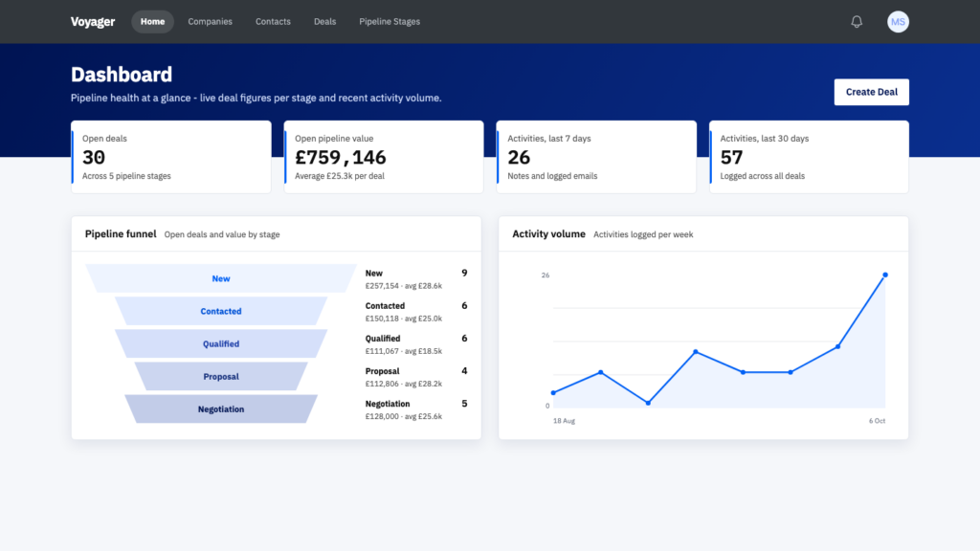Click the Proposal stage count 4
The width and height of the screenshot is (980, 551).
[x=464, y=371]
